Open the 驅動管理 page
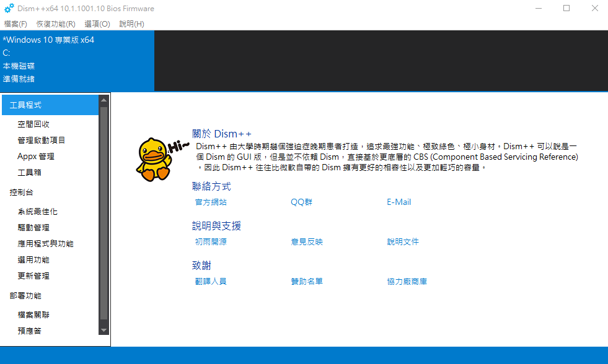This screenshot has width=608, height=364. [32, 227]
